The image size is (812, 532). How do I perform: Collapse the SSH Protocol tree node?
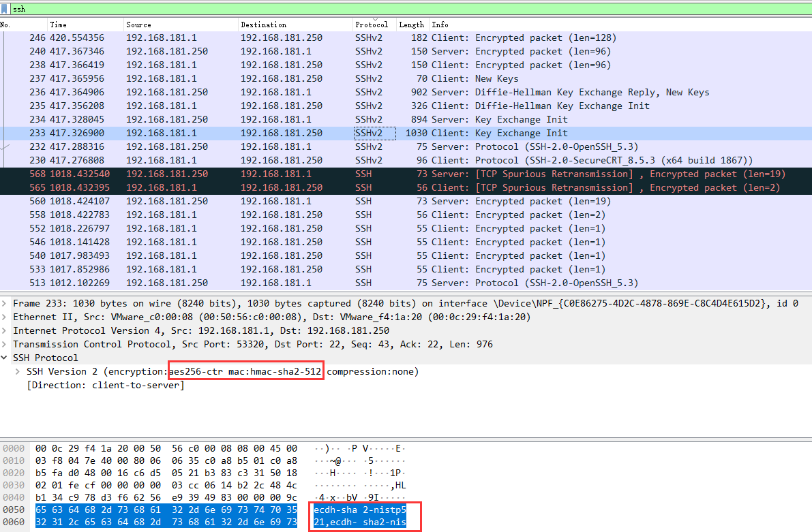click(x=4, y=358)
